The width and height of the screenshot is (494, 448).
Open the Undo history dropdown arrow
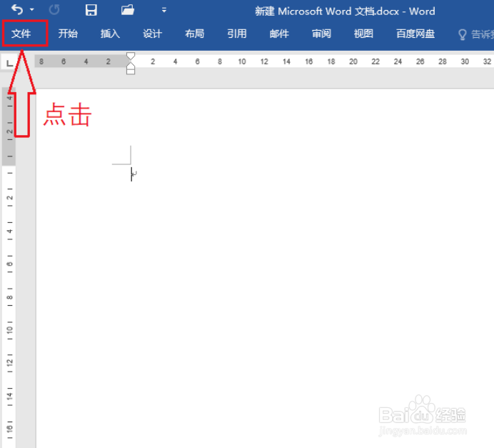[32, 10]
